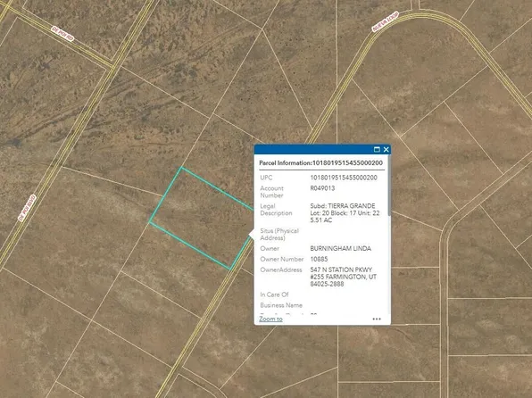Click the DE POI RD label at top left

[62, 34]
